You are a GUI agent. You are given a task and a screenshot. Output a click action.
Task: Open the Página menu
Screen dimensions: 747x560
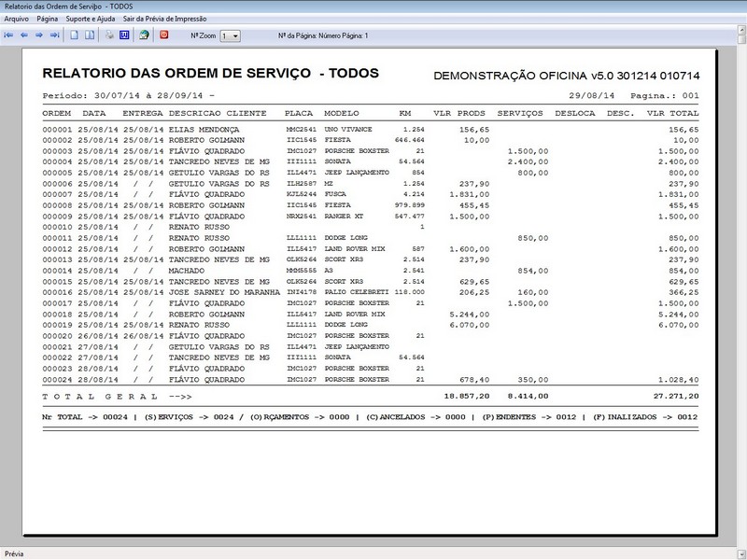[x=48, y=19]
